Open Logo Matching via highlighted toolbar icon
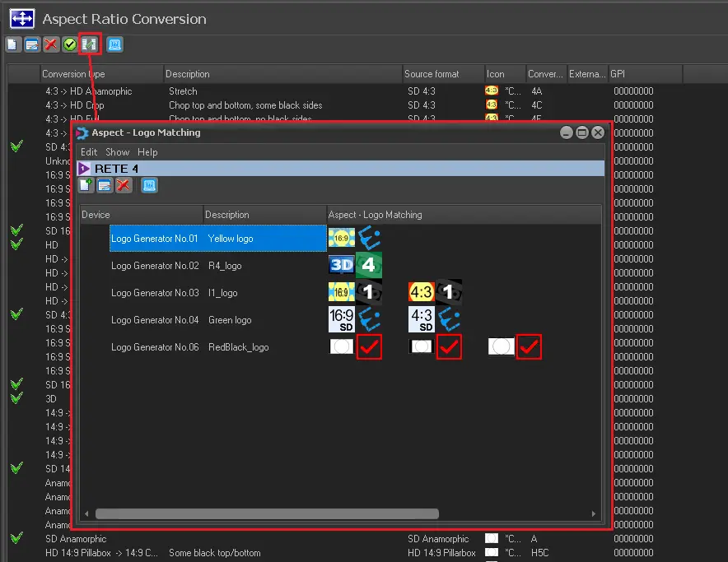Image resolution: width=728 pixels, height=562 pixels. pyautogui.click(x=89, y=44)
